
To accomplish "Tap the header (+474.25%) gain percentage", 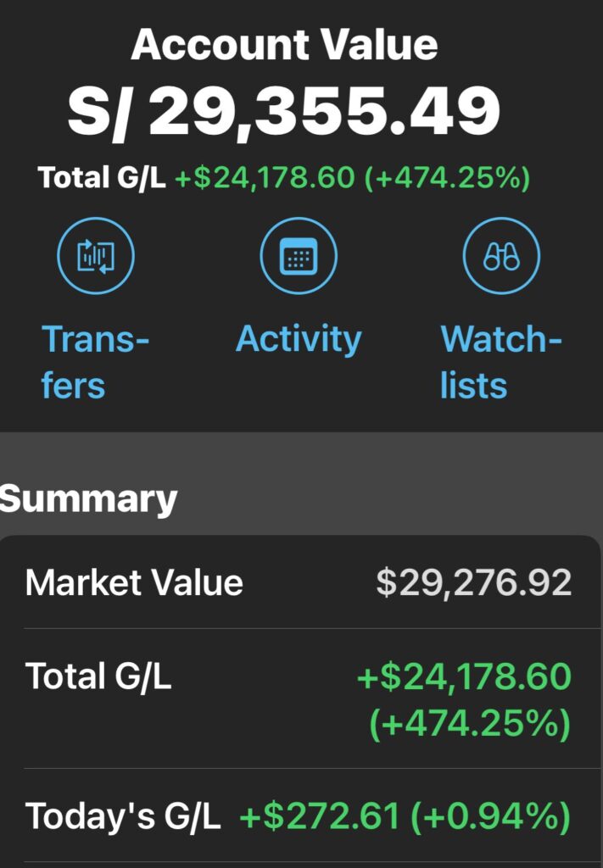I will [448, 178].
